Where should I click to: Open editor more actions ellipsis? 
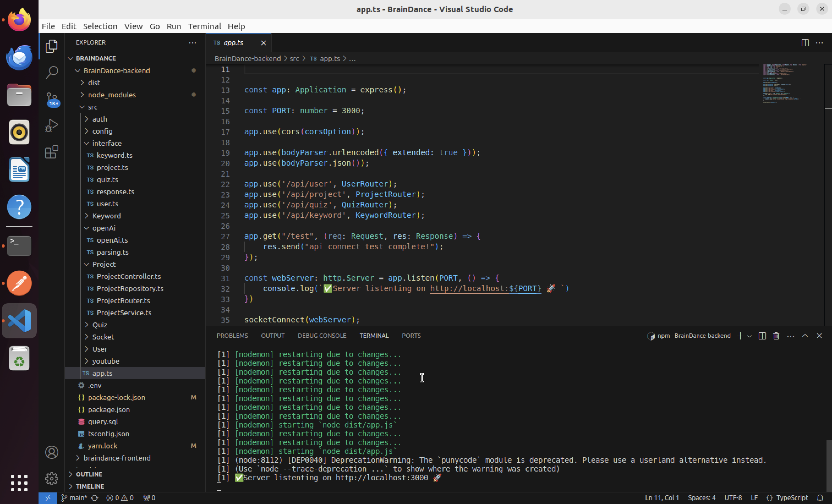819,43
